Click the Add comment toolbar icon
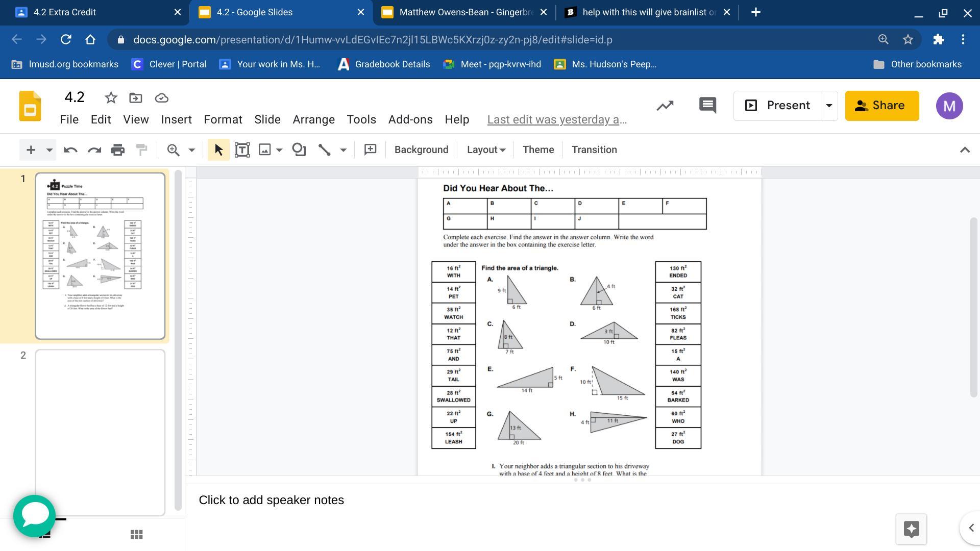Screen dimensions: 980x551 coord(370,149)
